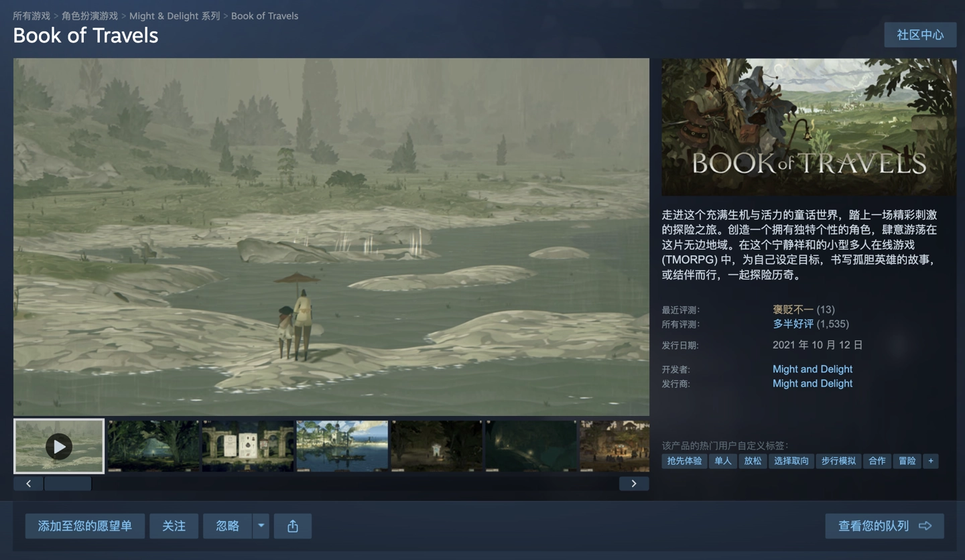Open 所有游戏 breadcrumb link
The height and width of the screenshot is (560, 965).
31,15
